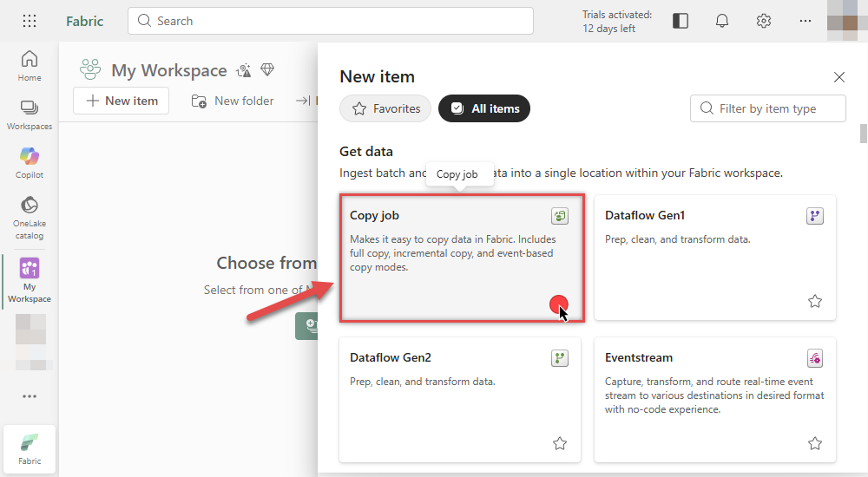Open the Fabric experience switcher at bottom left
The width and height of the screenshot is (868, 477).
(30, 448)
